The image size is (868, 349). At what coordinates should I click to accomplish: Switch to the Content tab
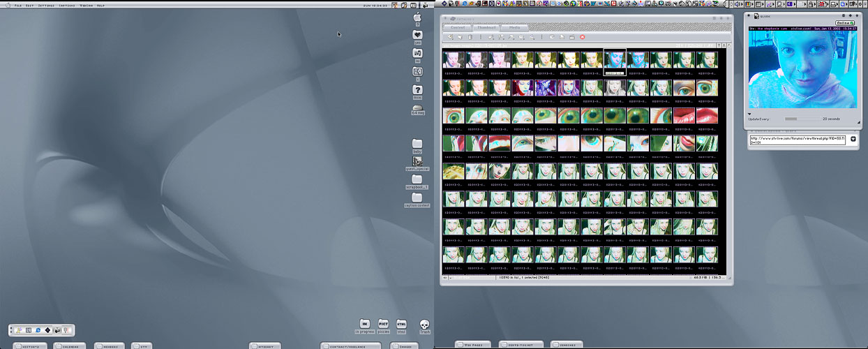click(x=458, y=27)
